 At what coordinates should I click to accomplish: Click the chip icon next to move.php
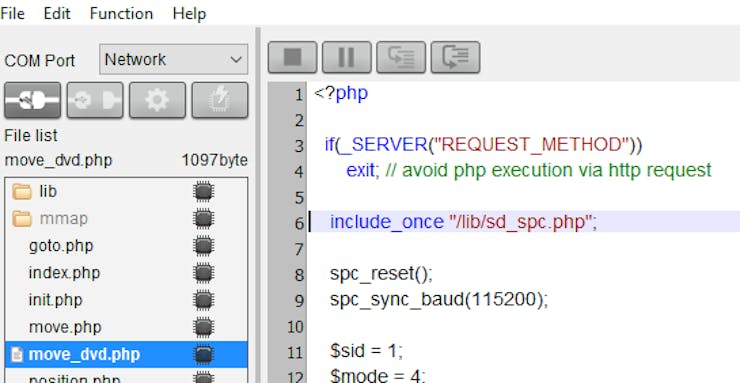tap(203, 327)
